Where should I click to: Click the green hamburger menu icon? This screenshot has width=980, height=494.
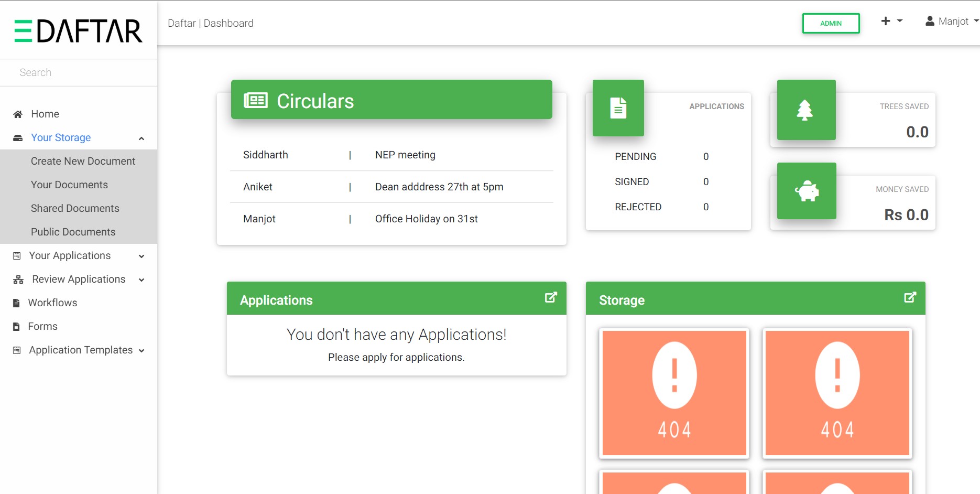pos(23,31)
